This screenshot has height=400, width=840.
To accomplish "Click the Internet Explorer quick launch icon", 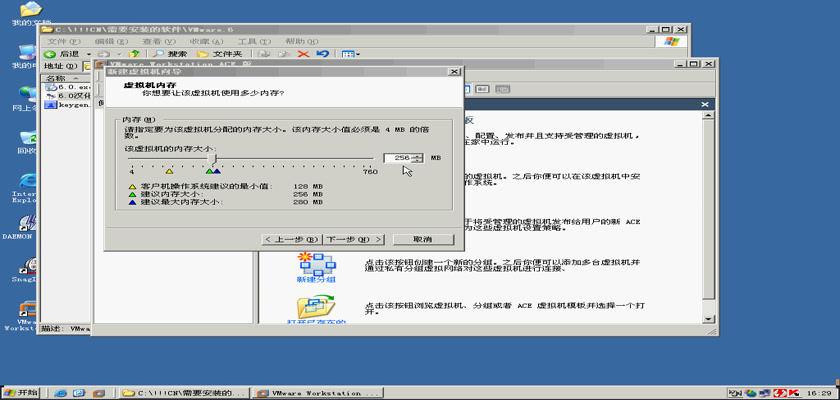I will (61, 393).
